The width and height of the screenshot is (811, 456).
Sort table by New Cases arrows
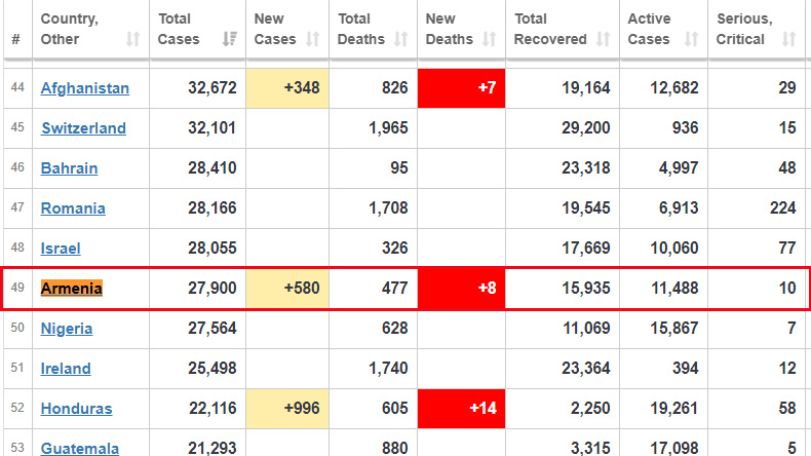pos(312,39)
